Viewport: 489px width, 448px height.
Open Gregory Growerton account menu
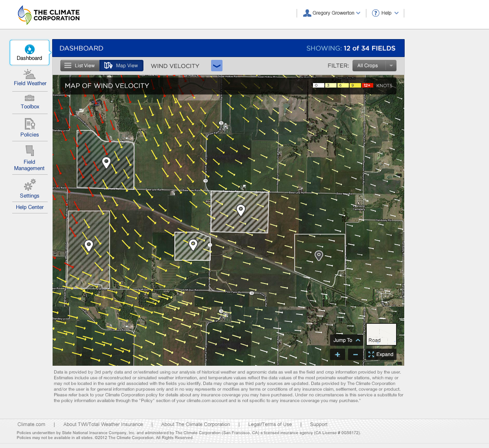point(332,13)
